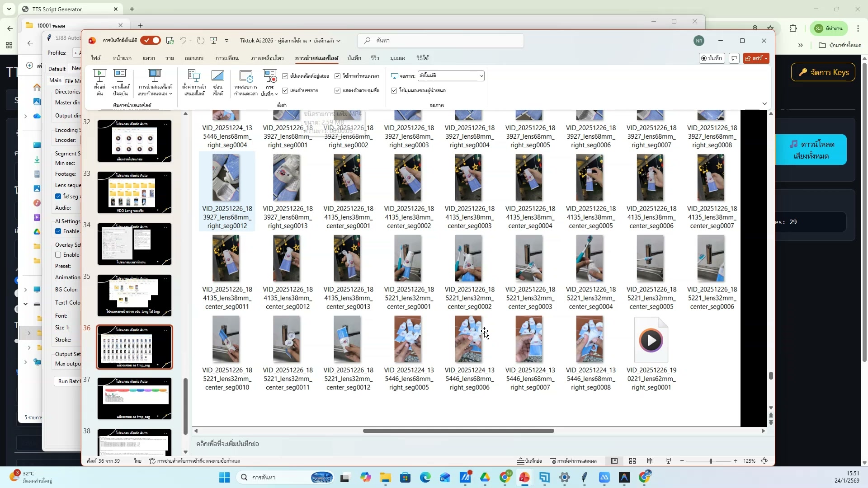The width and height of the screenshot is (868, 488).
Task: Open the ไฟล์ (File) menu
Action: pyautogui.click(x=95, y=58)
